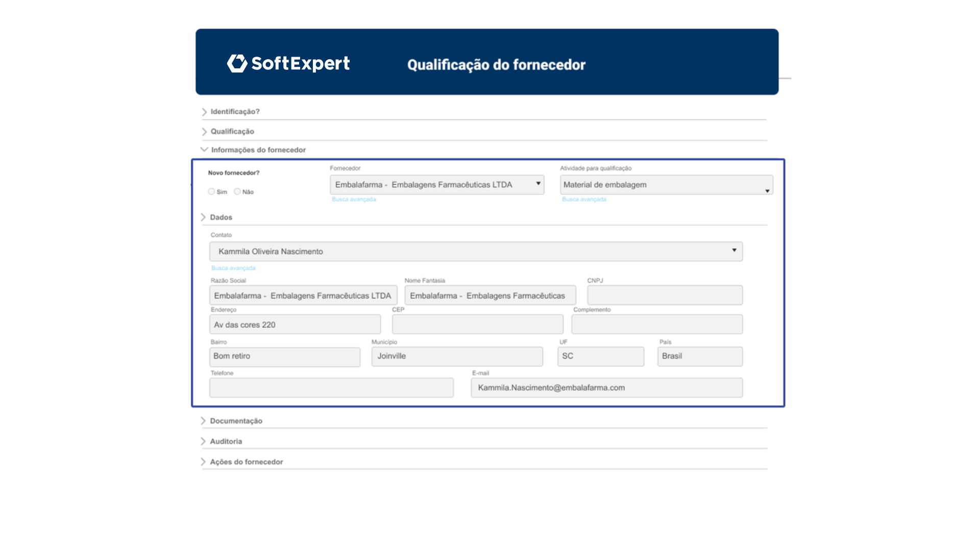Click the SoftExpert logo
The image size is (980, 551).
click(x=288, y=63)
